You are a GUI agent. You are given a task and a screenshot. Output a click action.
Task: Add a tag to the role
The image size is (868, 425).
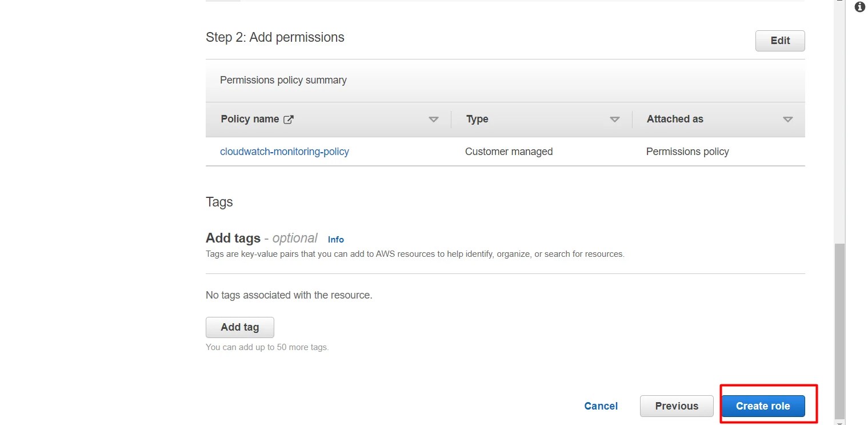(239, 327)
